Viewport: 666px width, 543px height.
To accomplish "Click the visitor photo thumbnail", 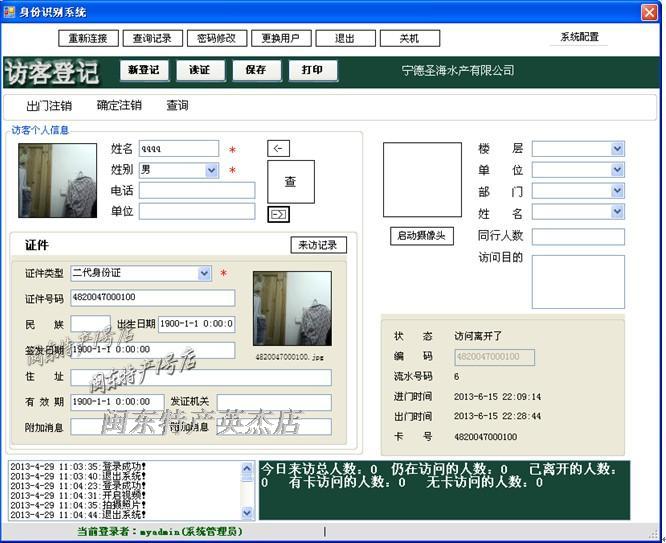I will coord(58,181).
